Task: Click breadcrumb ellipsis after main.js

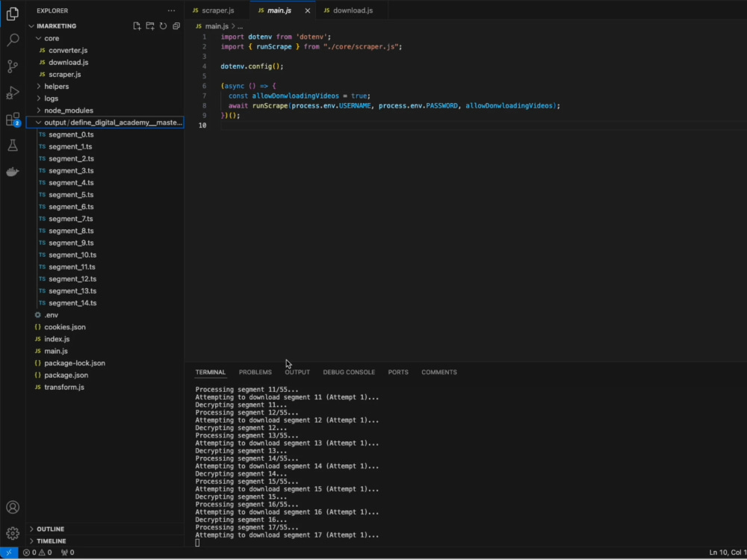Action: (240, 26)
